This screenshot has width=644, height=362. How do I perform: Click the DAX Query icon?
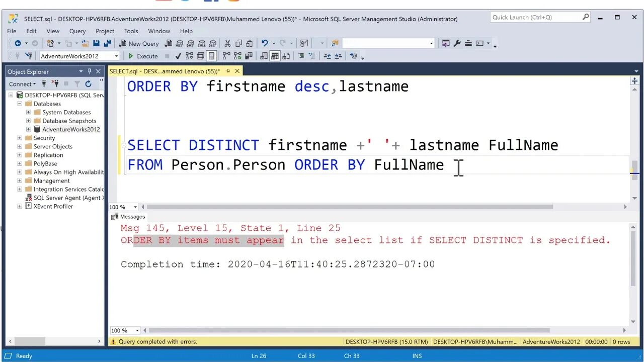tap(213, 44)
